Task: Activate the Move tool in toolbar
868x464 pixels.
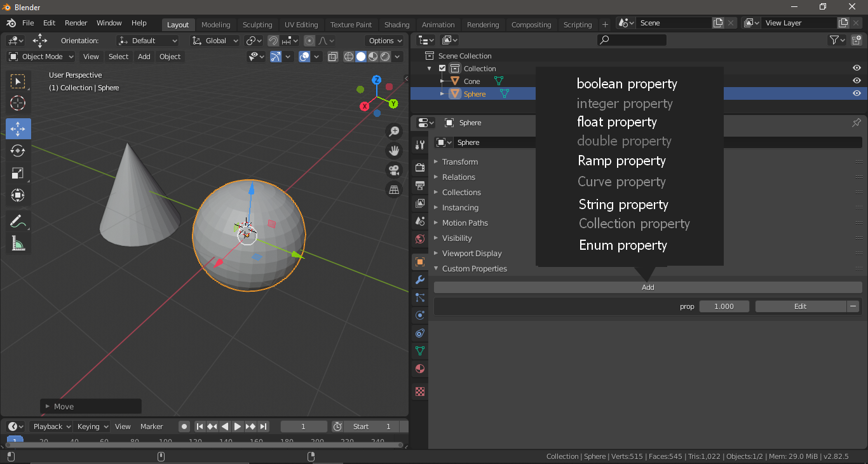Action: point(18,128)
